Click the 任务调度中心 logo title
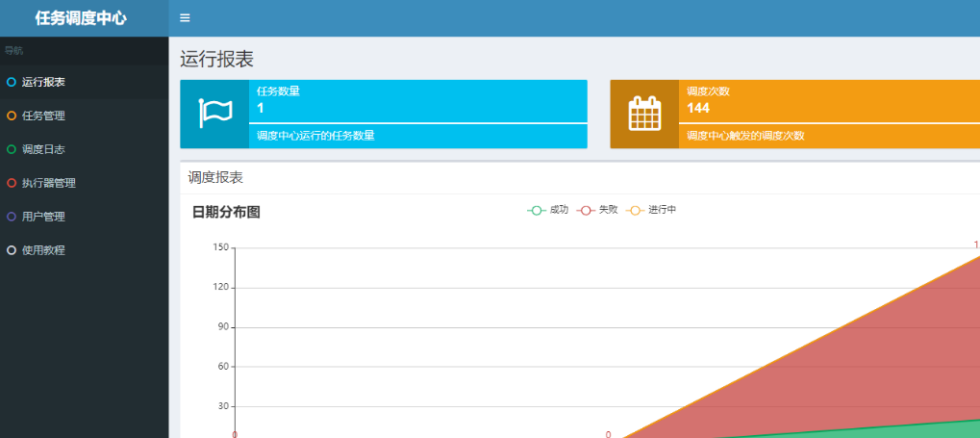The image size is (980, 438). click(81, 18)
